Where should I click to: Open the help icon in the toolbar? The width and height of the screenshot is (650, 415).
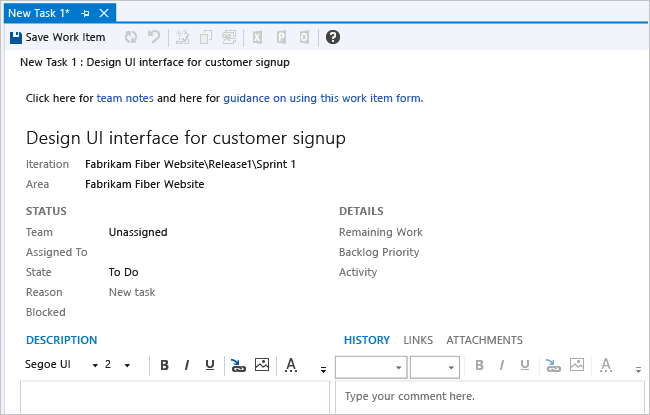point(333,38)
